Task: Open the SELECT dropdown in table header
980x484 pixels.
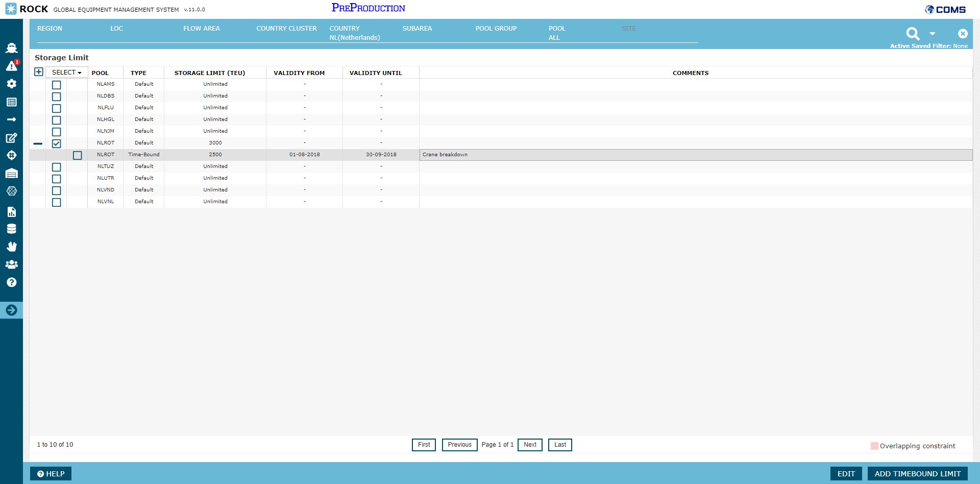Action: 66,72
